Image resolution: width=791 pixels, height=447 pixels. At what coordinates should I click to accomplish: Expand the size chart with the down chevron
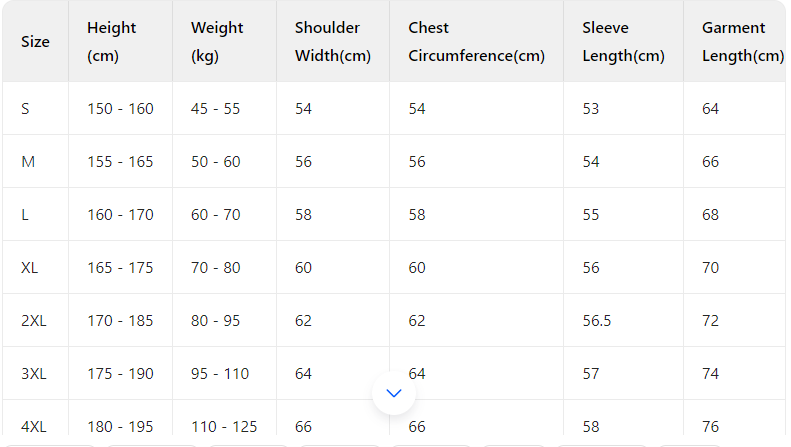[393, 393]
